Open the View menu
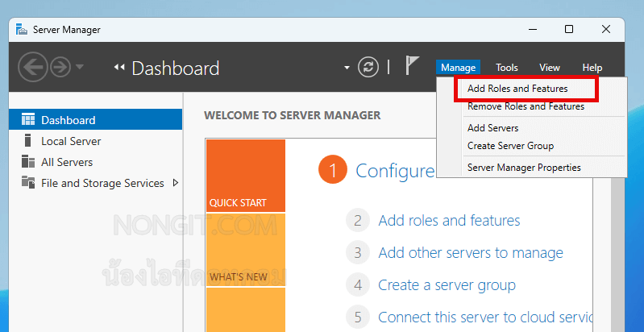Viewport: 644px width, 332px height. [x=550, y=68]
